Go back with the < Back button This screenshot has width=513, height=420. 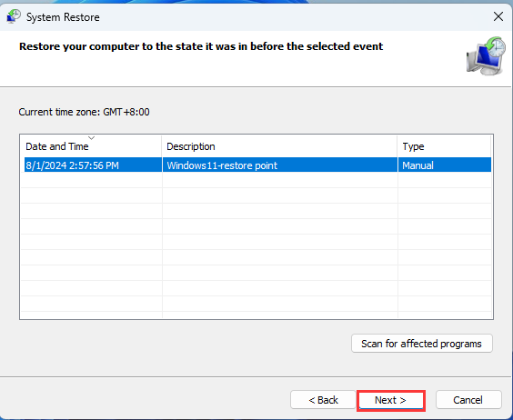(x=323, y=400)
